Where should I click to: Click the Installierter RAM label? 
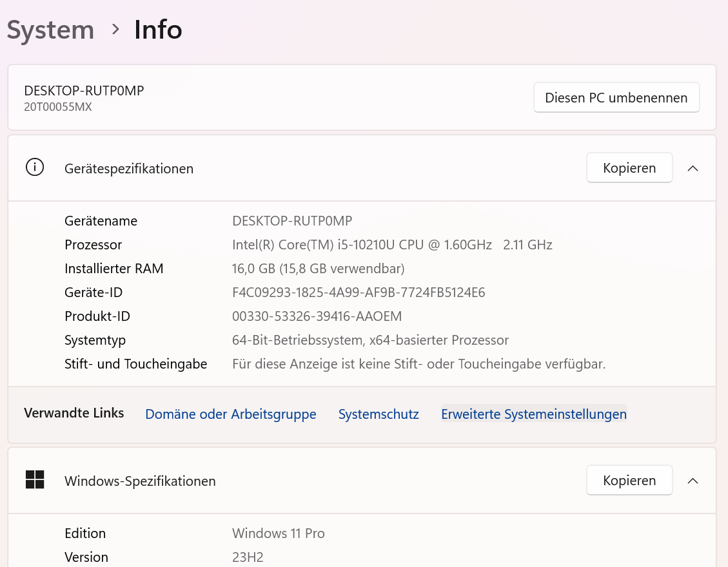pyautogui.click(x=113, y=269)
